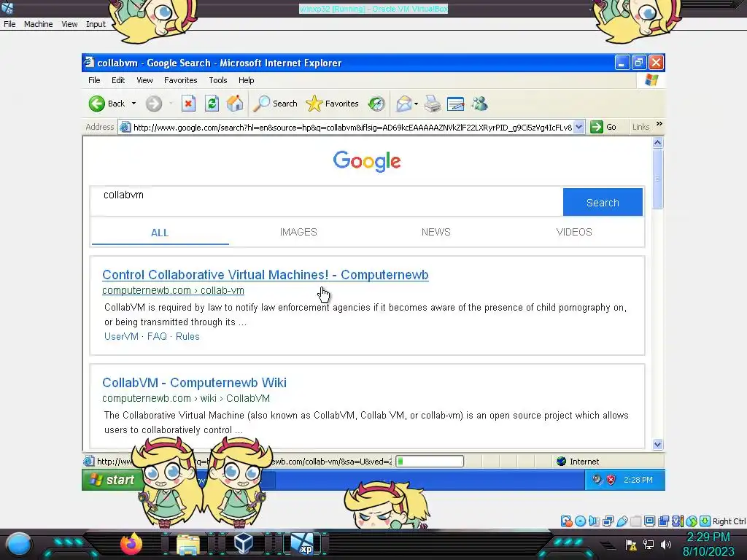The width and height of the screenshot is (747, 560).
Task: Click the XP tray red security shield
Action: coord(611,480)
